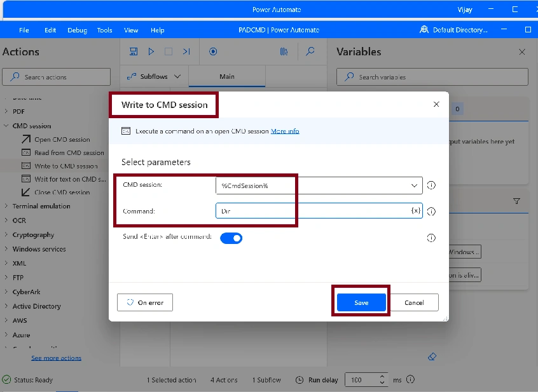
Task: Expand the AWS actions group
Action: pos(6,320)
